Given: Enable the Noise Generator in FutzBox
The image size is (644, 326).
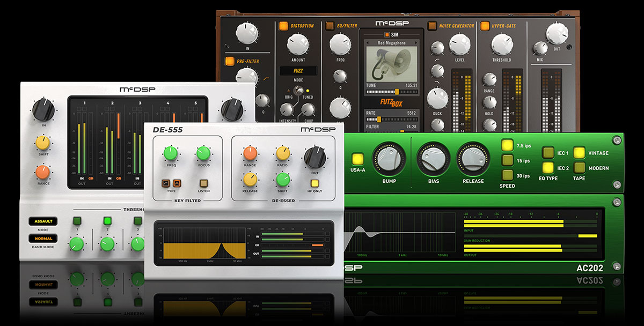Looking at the screenshot, I should tap(432, 25).
